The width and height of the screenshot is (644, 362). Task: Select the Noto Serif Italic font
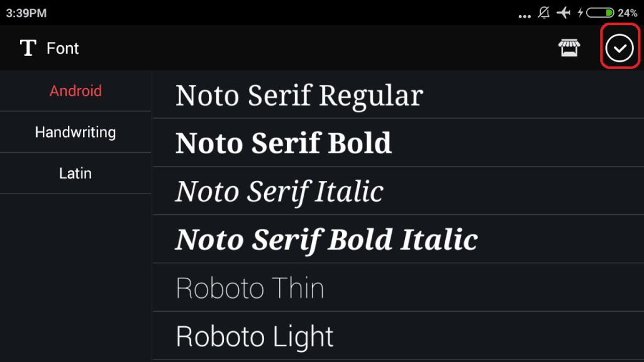(x=279, y=191)
